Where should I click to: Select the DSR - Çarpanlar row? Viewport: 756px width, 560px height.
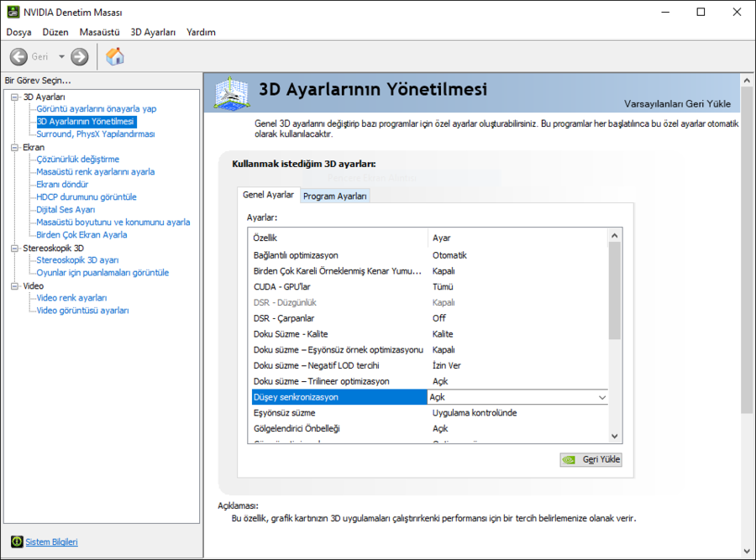pos(429,318)
